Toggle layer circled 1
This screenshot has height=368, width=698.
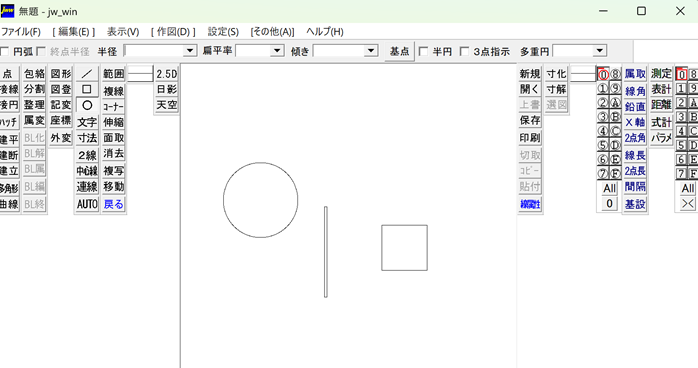coord(603,89)
